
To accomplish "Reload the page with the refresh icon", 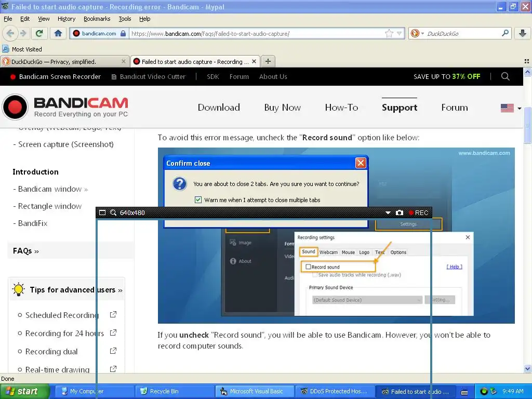I will pos(39,33).
